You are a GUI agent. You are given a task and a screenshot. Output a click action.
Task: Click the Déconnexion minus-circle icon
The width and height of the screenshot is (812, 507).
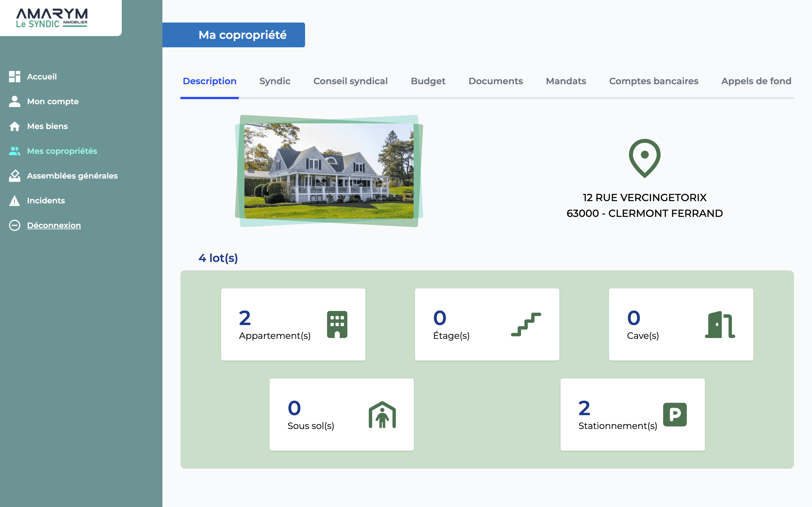pos(15,225)
